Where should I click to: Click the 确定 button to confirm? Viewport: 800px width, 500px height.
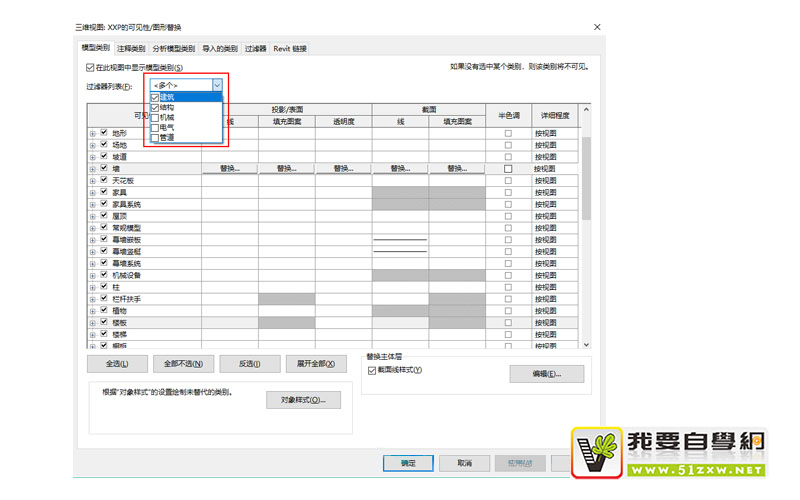tap(408, 463)
